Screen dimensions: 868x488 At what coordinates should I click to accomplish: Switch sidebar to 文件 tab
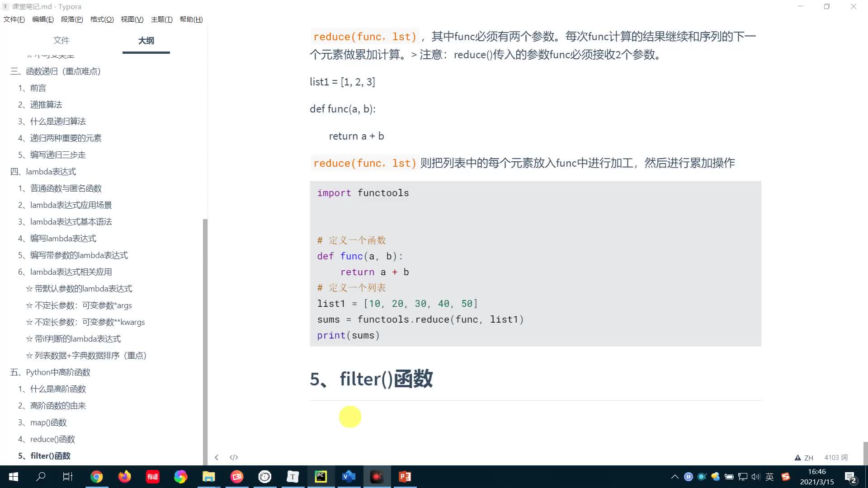pyautogui.click(x=61, y=40)
